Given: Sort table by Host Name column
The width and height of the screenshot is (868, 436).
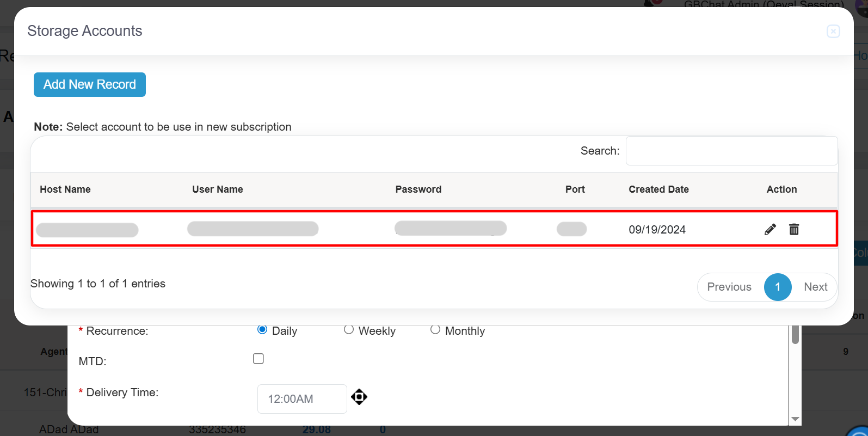Looking at the screenshot, I should pos(65,189).
